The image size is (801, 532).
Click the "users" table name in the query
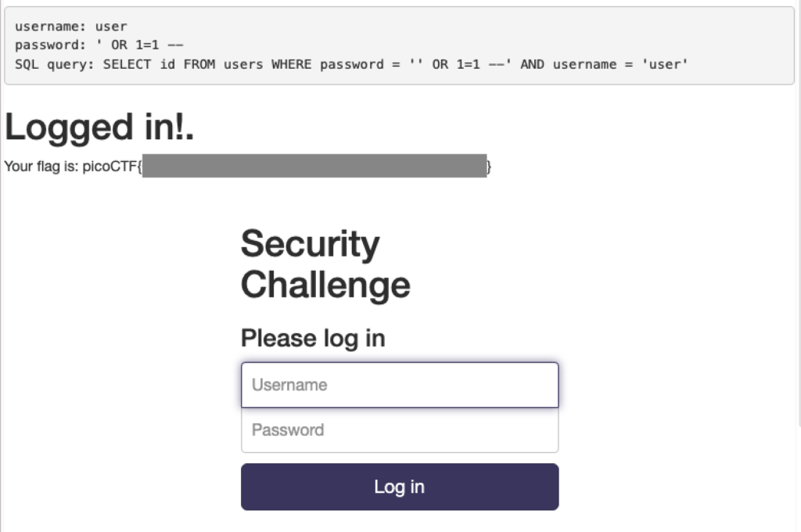243,64
